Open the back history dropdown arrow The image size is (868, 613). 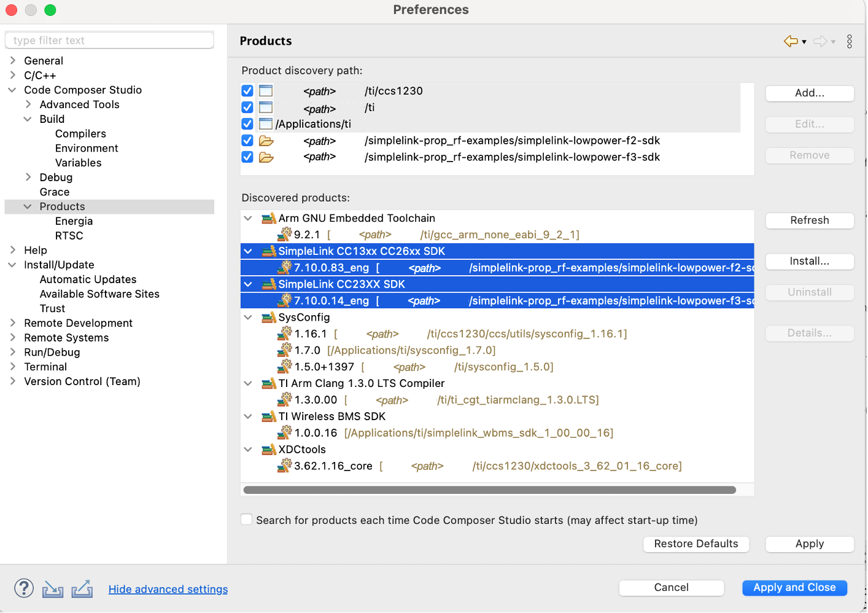pos(804,42)
